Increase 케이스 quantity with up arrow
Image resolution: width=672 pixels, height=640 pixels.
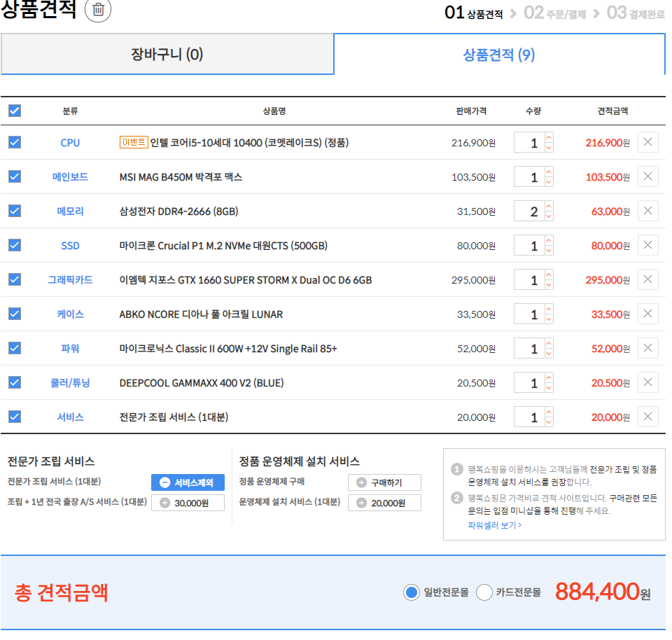548,309
